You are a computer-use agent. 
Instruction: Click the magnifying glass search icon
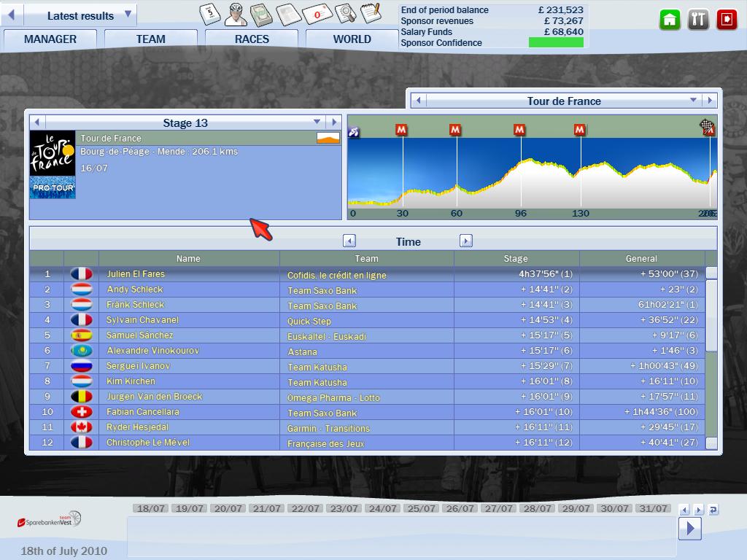coord(345,13)
